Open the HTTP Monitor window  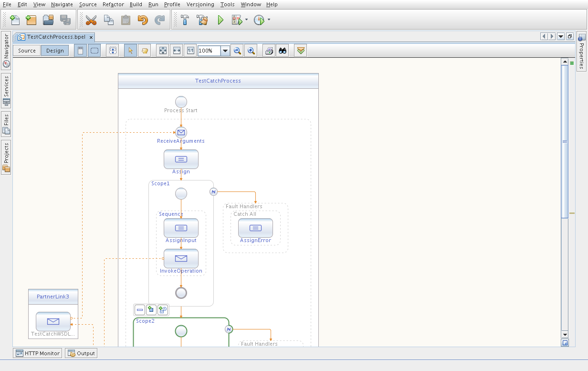(38, 353)
